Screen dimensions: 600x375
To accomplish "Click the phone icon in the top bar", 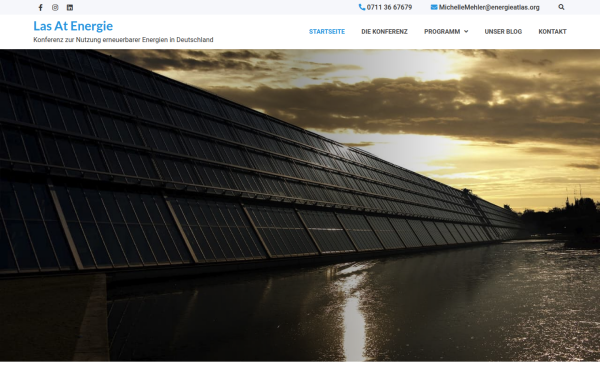I will [362, 7].
